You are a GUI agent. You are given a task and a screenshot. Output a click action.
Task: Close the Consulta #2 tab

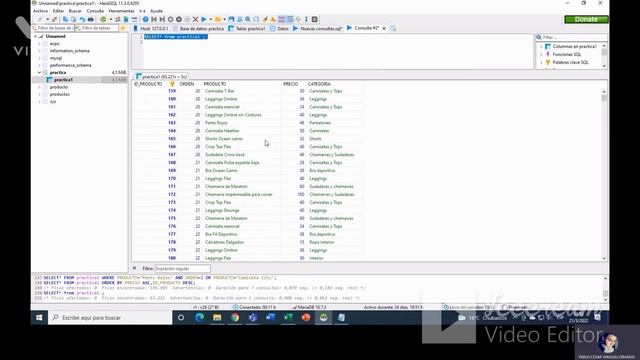click(x=384, y=28)
